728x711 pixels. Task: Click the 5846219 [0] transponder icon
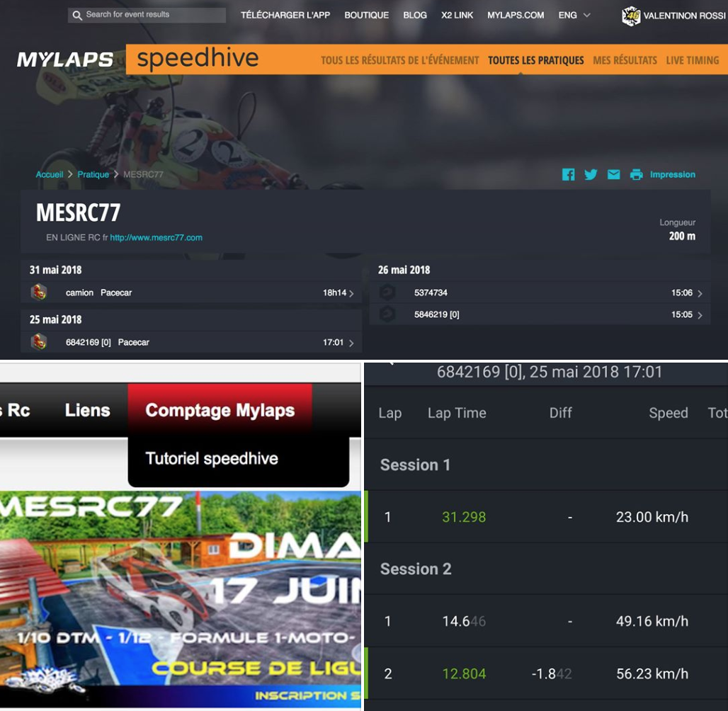point(387,314)
